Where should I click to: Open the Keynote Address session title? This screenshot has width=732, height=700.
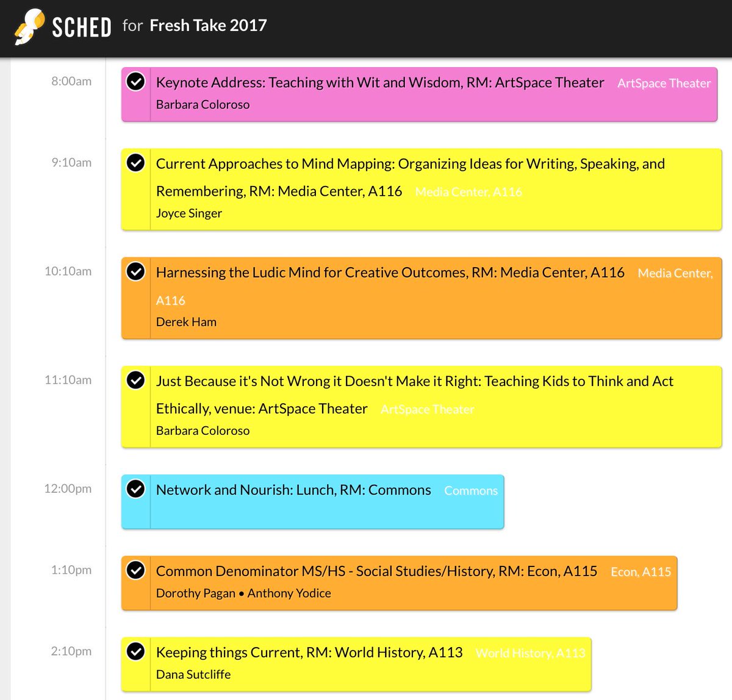[380, 82]
